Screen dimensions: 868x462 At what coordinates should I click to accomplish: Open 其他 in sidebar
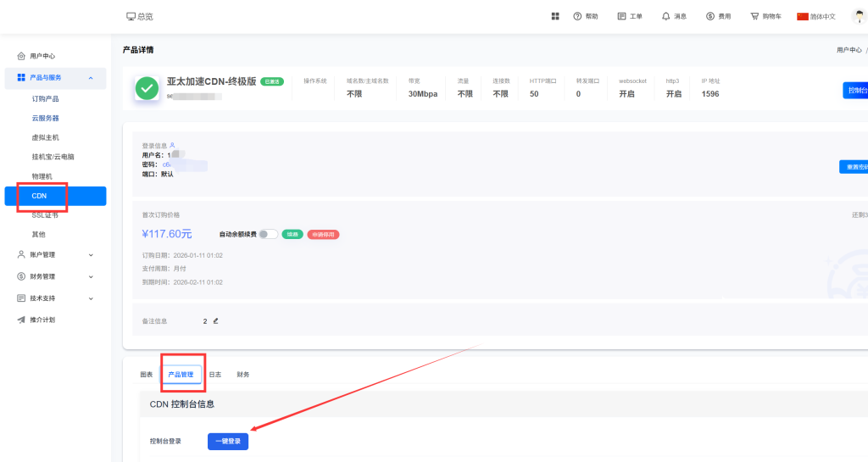point(39,234)
